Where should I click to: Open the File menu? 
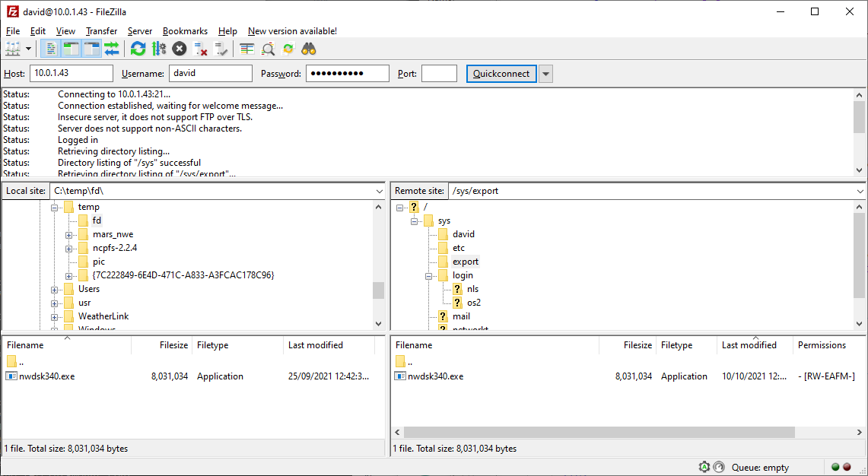click(x=13, y=31)
